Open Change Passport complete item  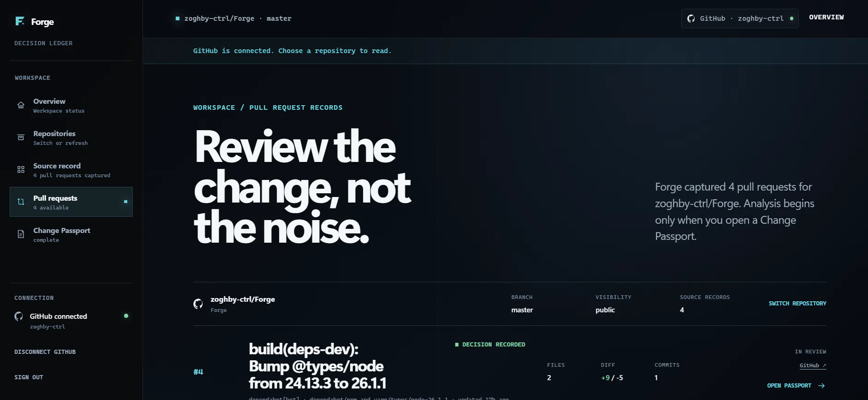click(x=71, y=234)
